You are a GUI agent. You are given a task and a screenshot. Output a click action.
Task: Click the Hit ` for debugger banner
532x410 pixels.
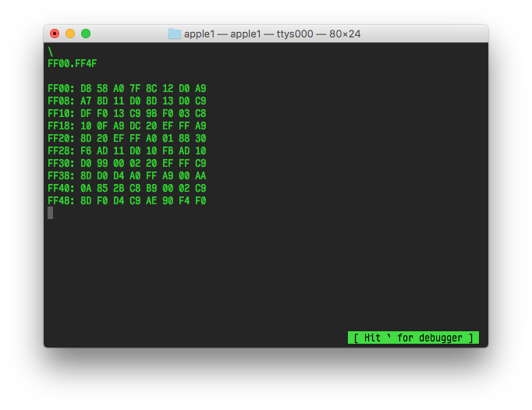click(413, 338)
